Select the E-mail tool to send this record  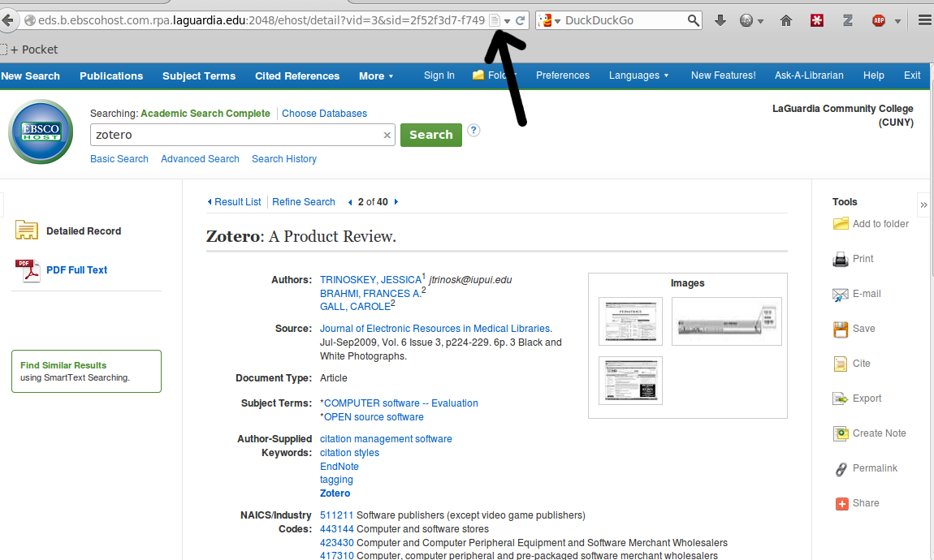point(864,293)
